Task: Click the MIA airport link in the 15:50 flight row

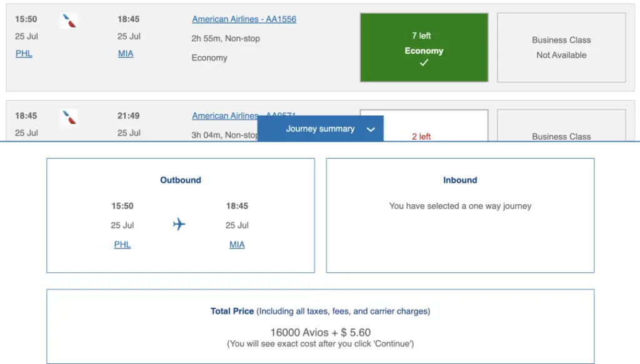Action: point(126,54)
